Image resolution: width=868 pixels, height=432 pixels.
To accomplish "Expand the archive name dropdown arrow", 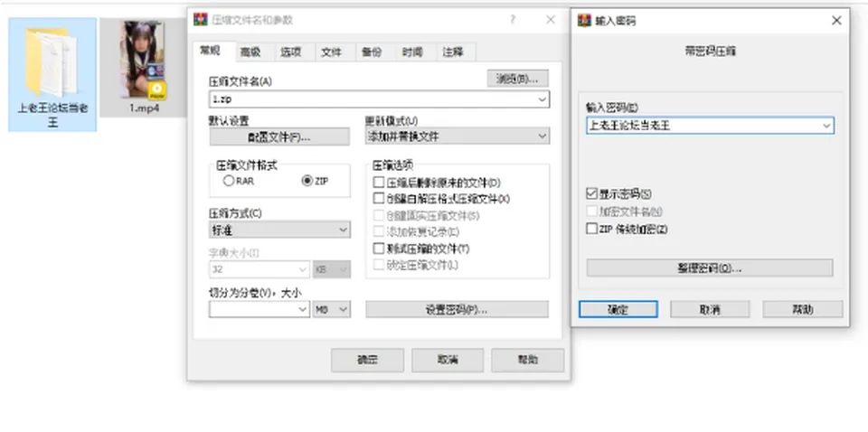I will coord(542,99).
